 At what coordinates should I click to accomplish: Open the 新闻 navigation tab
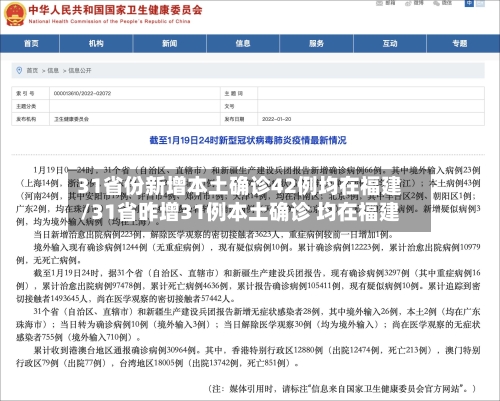click(x=169, y=44)
